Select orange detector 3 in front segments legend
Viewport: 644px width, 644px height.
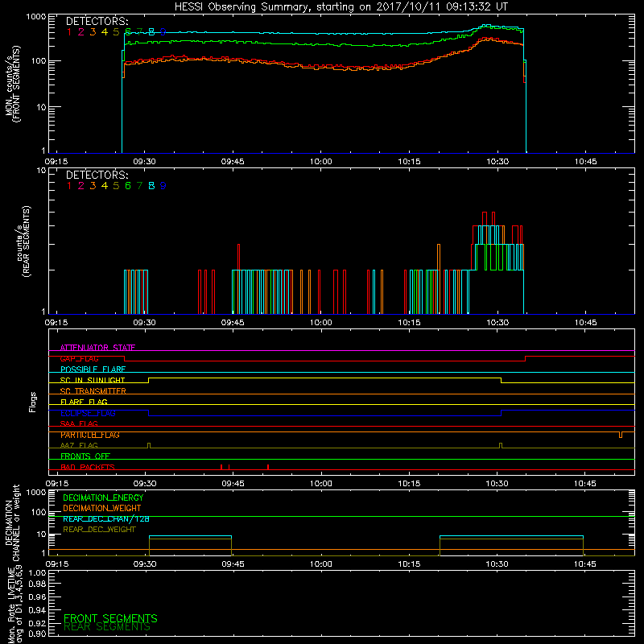coord(93,32)
